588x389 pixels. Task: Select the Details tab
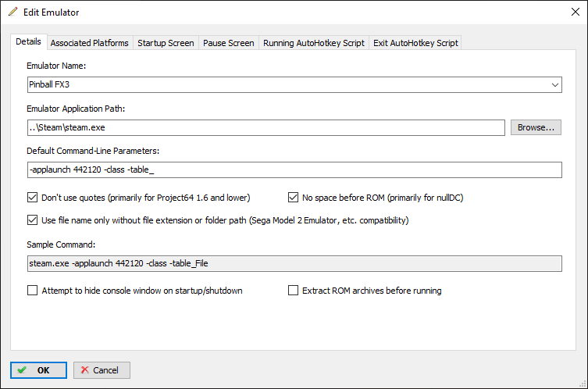(x=28, y=41)
